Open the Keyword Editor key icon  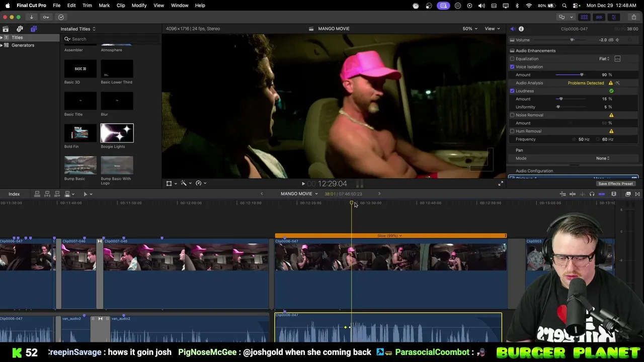click(46, 17)
